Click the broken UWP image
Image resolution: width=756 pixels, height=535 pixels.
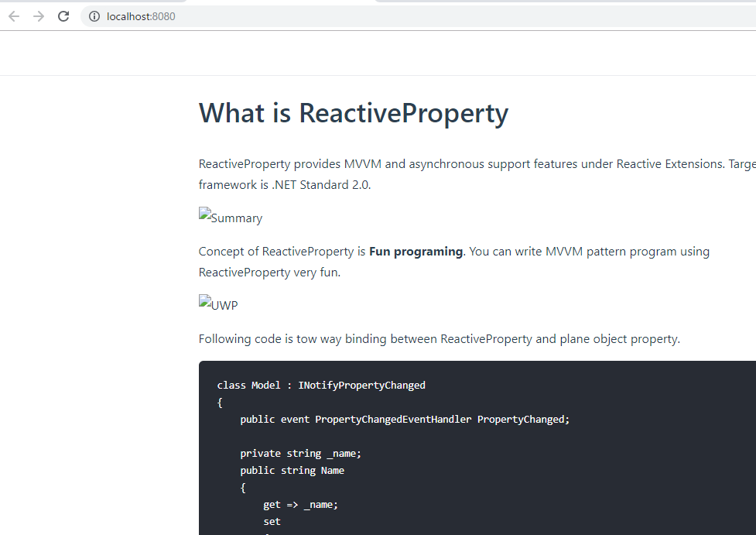(x=218, y=304)
